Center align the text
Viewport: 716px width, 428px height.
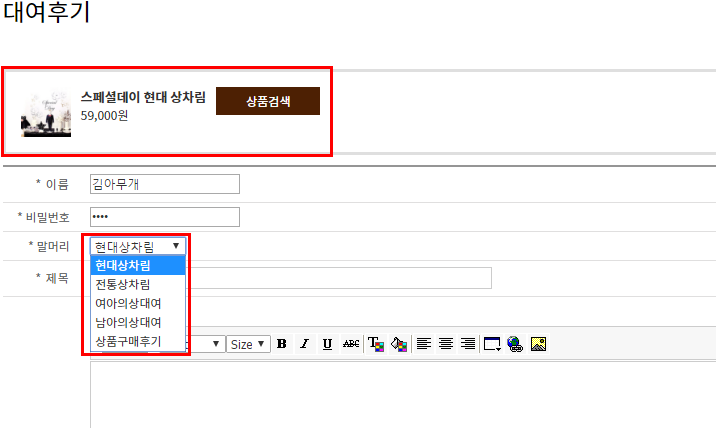446,344
